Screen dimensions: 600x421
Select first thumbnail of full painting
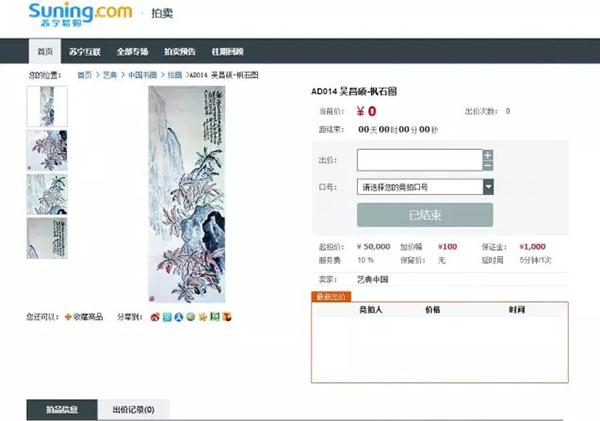coord(47,106)
